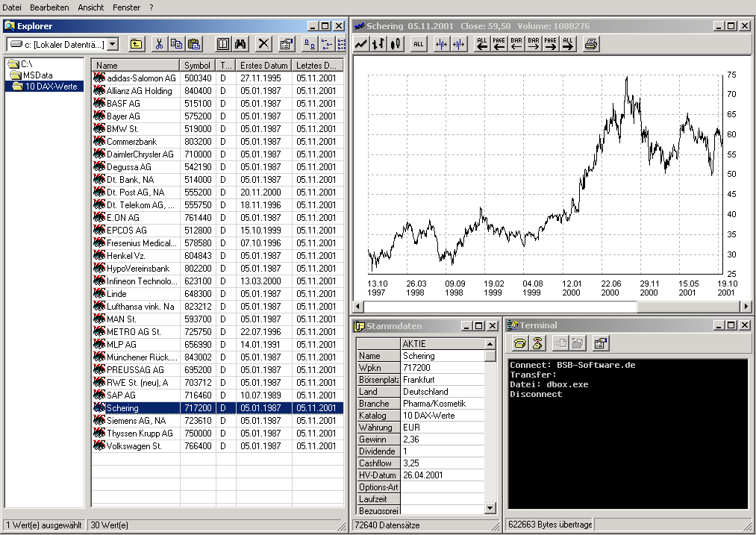Screen dimensions: 756x535
Task: Click Stammdaten scrollbar down arrow
Action: point(490,508)
